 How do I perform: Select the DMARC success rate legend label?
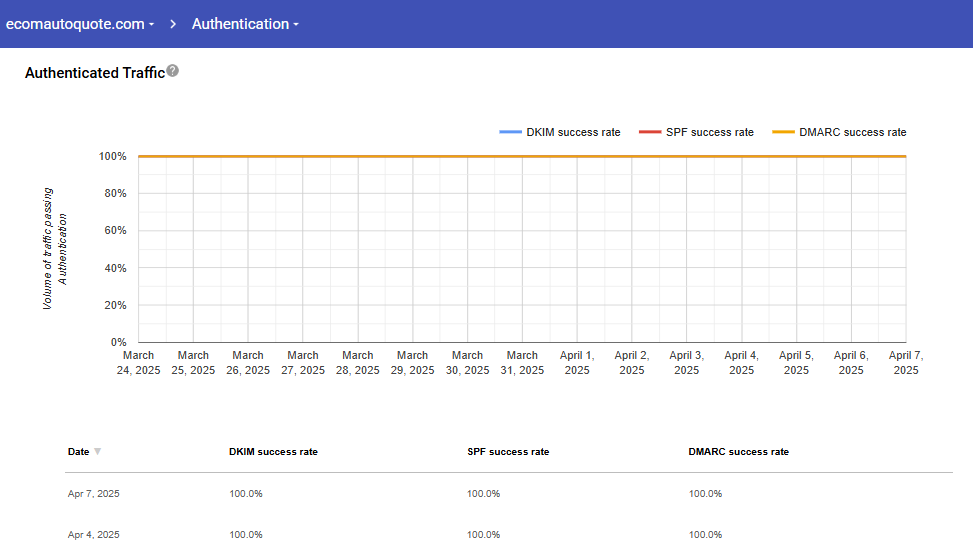pyautogui.click(x=852, y=132)
